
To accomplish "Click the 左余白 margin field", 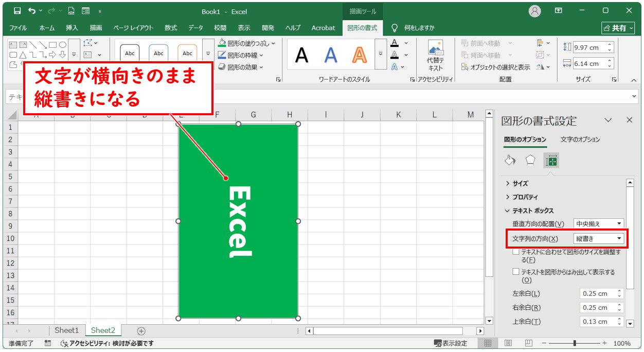I will click(601, 293).
